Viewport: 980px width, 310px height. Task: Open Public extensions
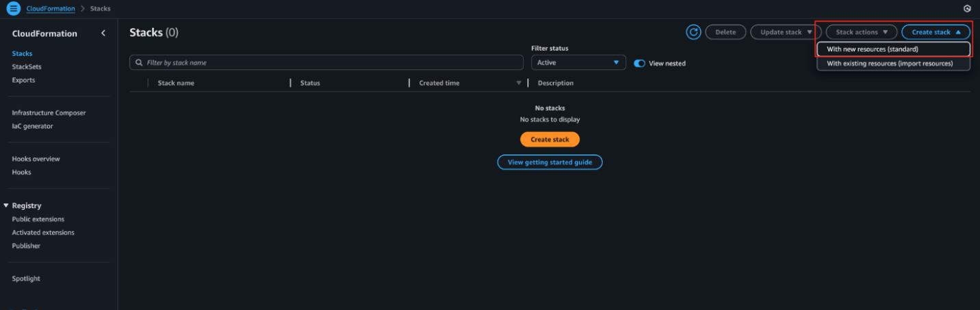point(38,219)
